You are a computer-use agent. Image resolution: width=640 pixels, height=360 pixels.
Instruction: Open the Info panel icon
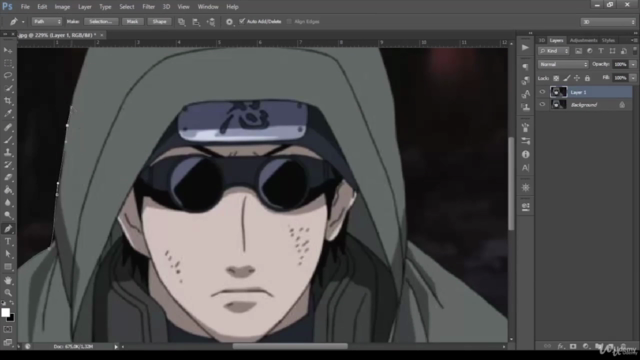(x=526, y=154)
